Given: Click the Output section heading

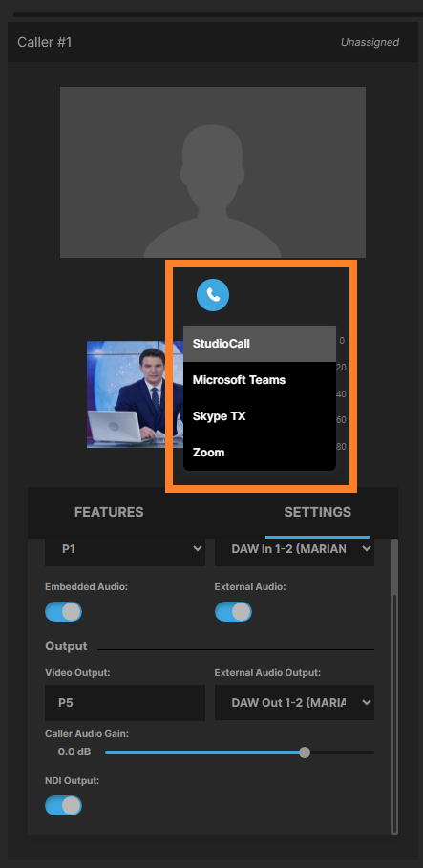Looking at the screenshot, I should [67, 646].
